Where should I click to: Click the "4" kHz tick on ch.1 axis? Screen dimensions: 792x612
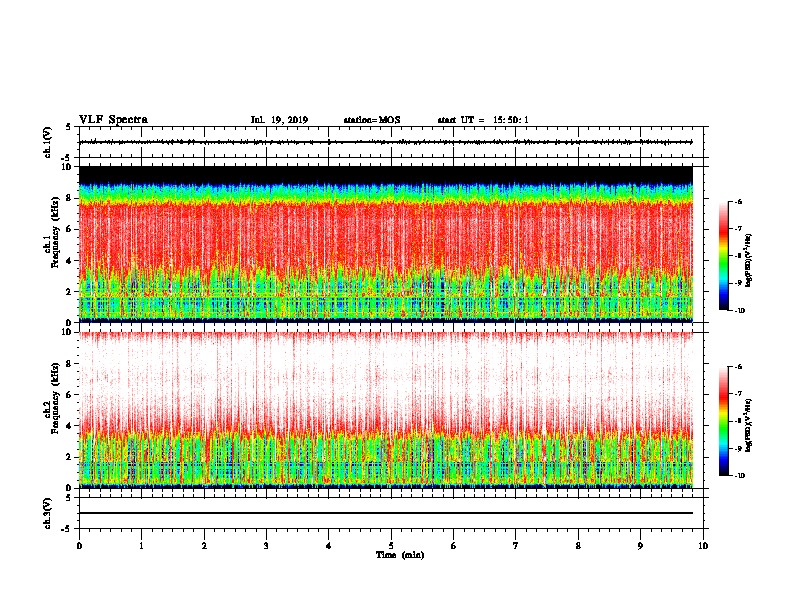click(69, 261)
